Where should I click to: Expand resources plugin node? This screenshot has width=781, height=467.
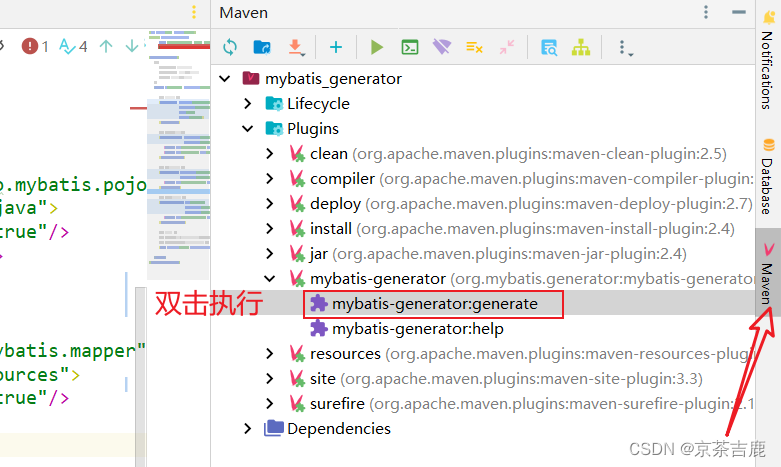(x=269, y=353)
